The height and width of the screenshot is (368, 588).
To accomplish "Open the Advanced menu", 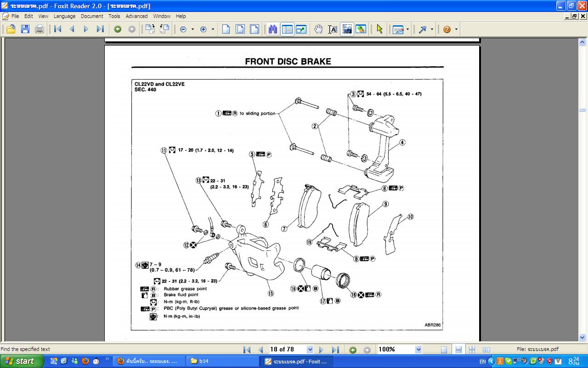I will click(x=136, y=16).
